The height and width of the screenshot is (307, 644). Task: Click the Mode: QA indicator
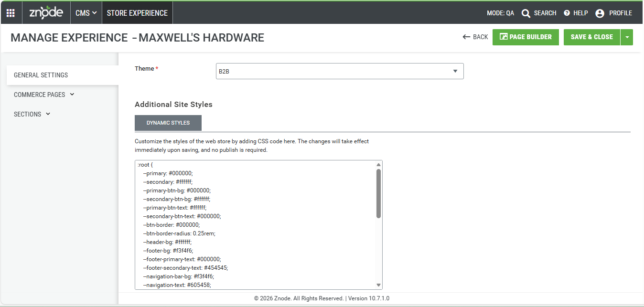tap(500, 13)
